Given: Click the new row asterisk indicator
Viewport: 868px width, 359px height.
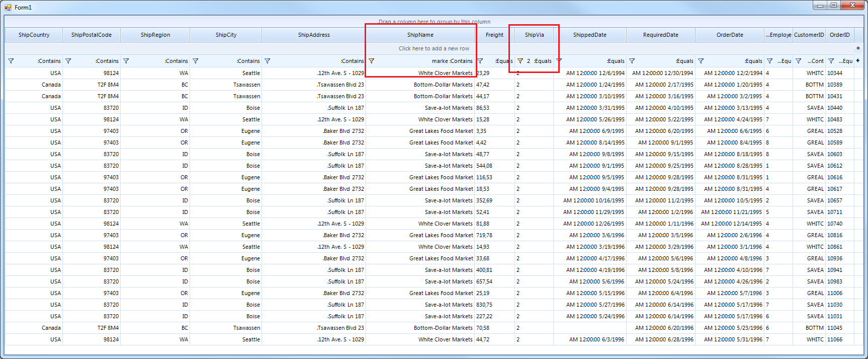Looking at the screenshot, I should pos(858,48).
